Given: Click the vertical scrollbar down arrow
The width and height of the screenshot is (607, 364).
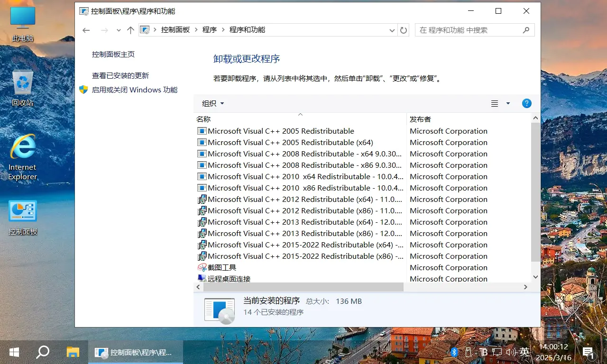Looking at the screenshot, I should tap(535, 277).
